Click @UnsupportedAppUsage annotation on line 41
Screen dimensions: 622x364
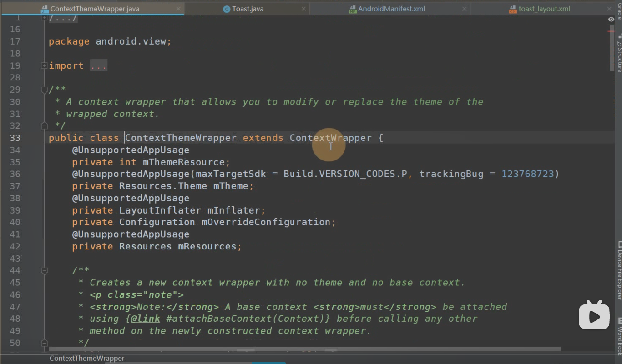[x=131, y=234]
